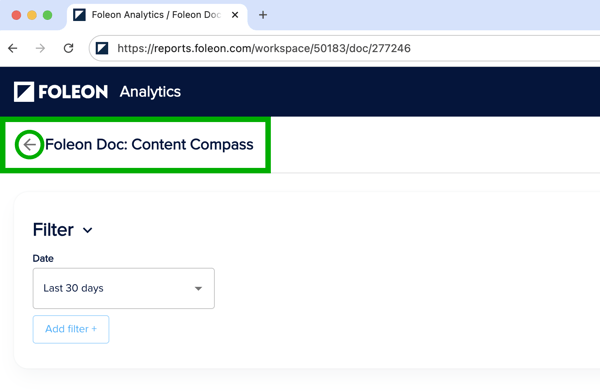Click the Foleon Doc: Content Compass title
Screen dimensions: 600x391
[x=149, y=145]
